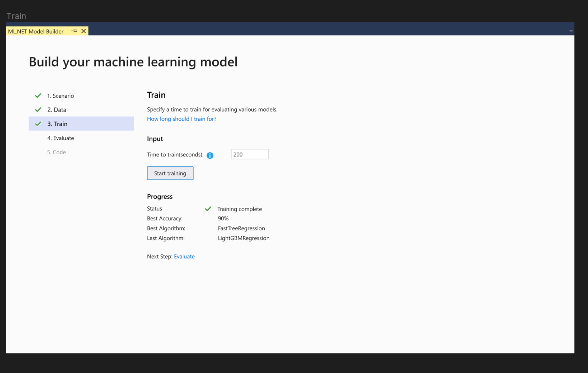Click the 'Build your machine learning model' heading
Screen dimensions: 588x373
133,62
